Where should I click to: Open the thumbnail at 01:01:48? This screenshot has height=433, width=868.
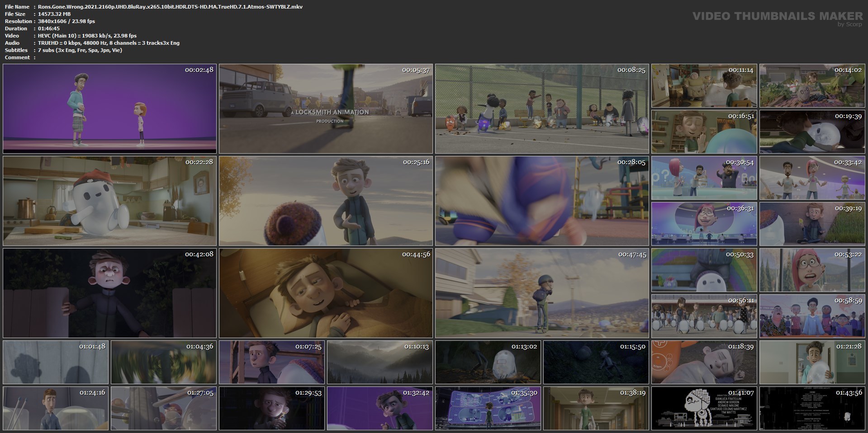pos(56,362)
